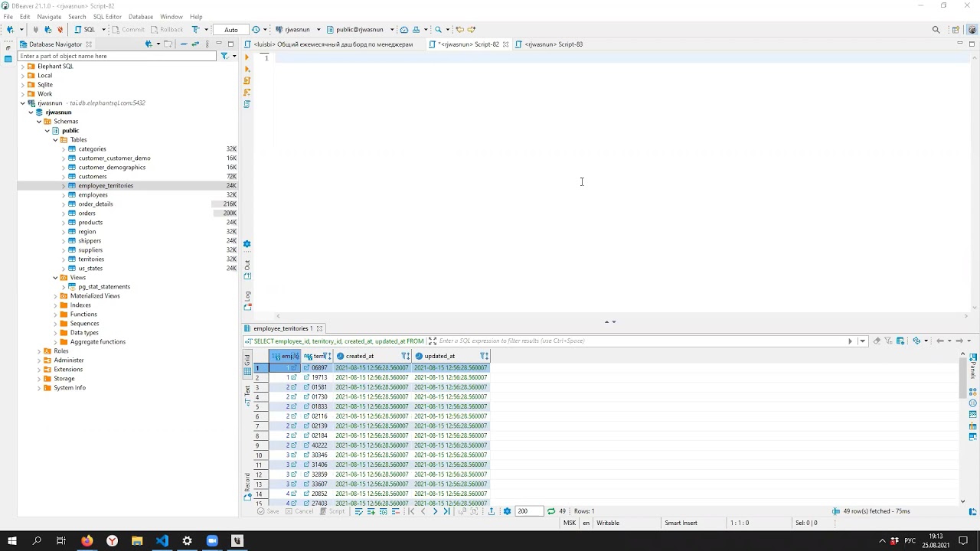Refresh the result set with green arrows icon
980x551 pixels.
pos(551,511)
